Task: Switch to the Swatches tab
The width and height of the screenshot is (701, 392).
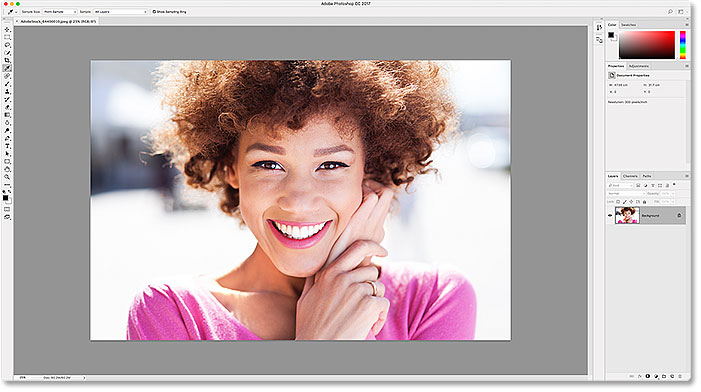Action: click(x=628, y=25)
